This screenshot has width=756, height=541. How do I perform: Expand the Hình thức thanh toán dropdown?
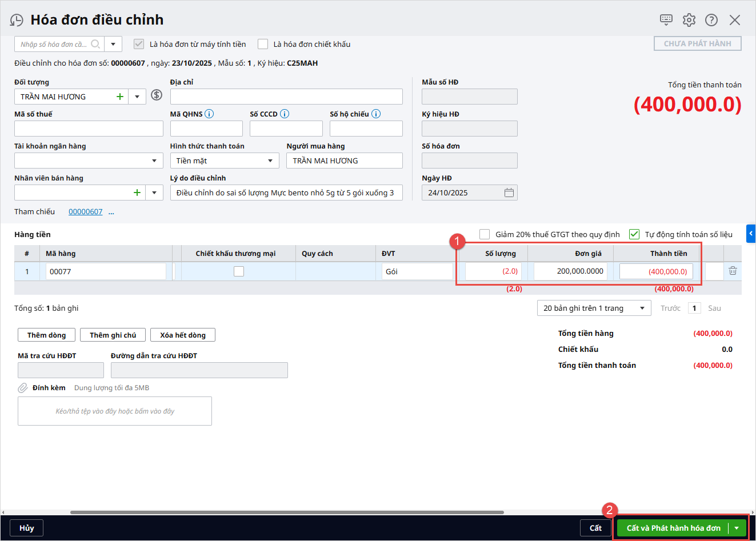[x=270, y=161]
